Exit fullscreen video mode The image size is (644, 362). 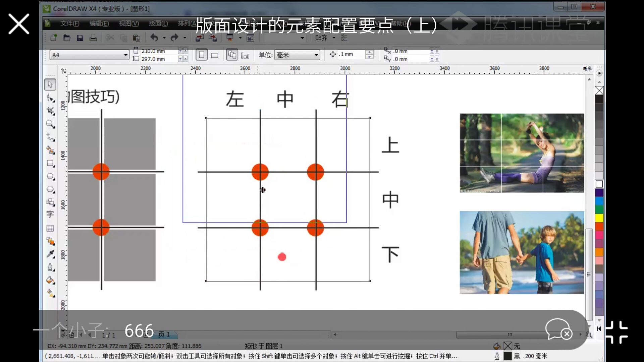click(616, 333)
